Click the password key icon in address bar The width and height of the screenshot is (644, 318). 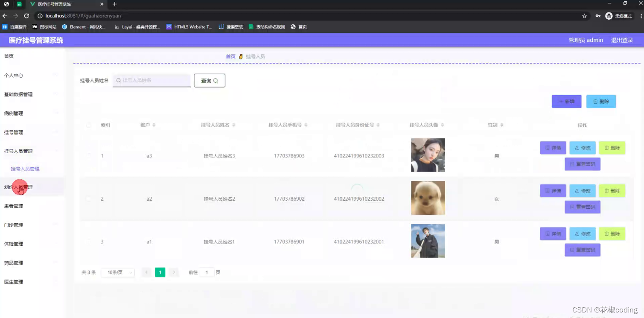pyautogui.click(x=598, y=16)
